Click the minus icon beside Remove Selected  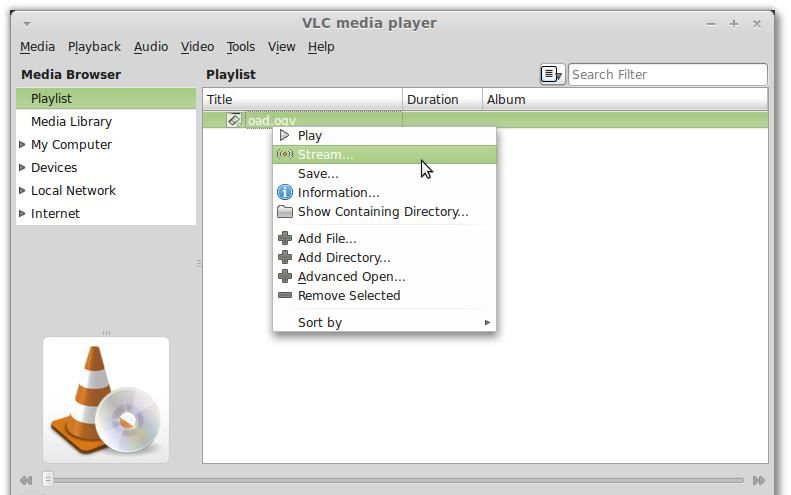point(285,295)
